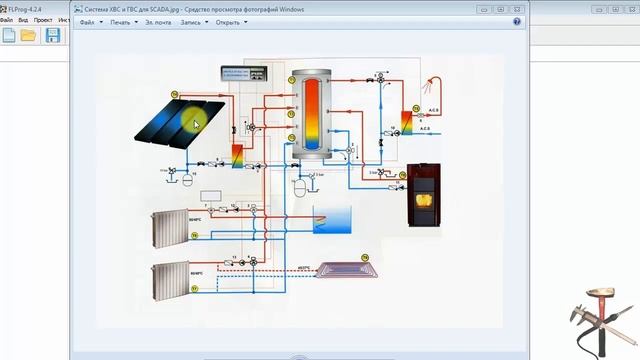Close the FLProg window

pos(632,9)
